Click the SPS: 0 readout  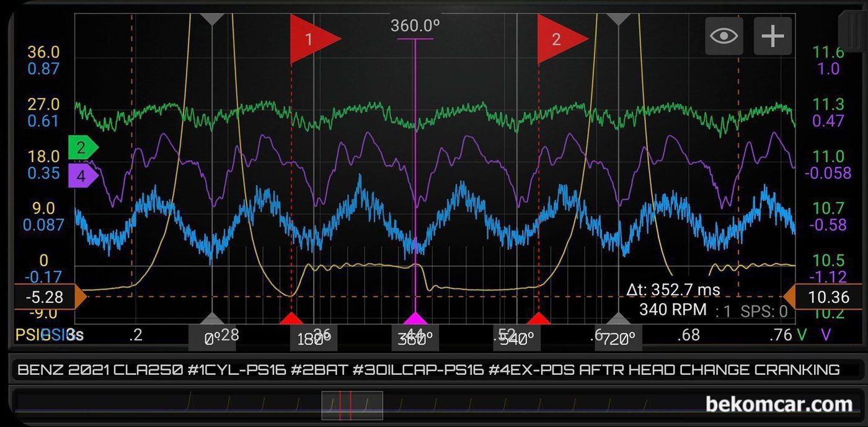[x=764, y=311]
